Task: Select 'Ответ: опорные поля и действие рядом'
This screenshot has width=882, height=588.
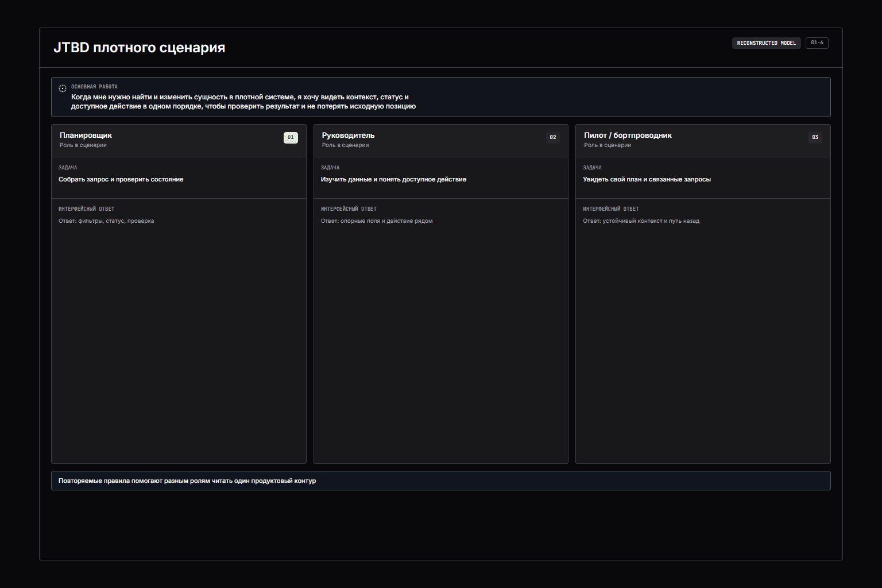Action: coord(377,221)
